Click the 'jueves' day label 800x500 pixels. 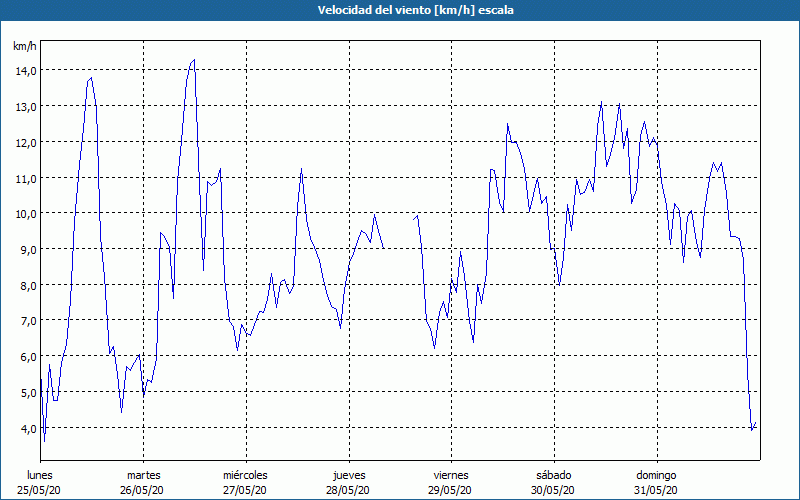[349, 475]
